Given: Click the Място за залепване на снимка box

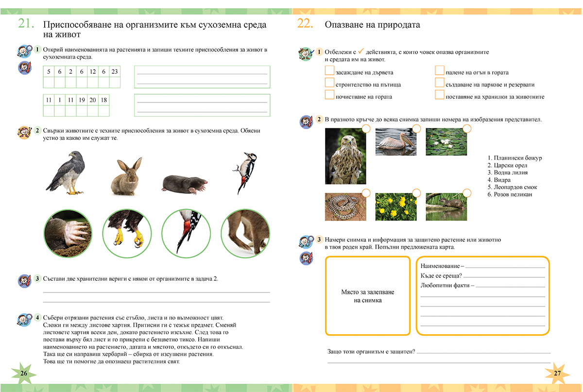Looking at the screenshot, I should point(367,295).
